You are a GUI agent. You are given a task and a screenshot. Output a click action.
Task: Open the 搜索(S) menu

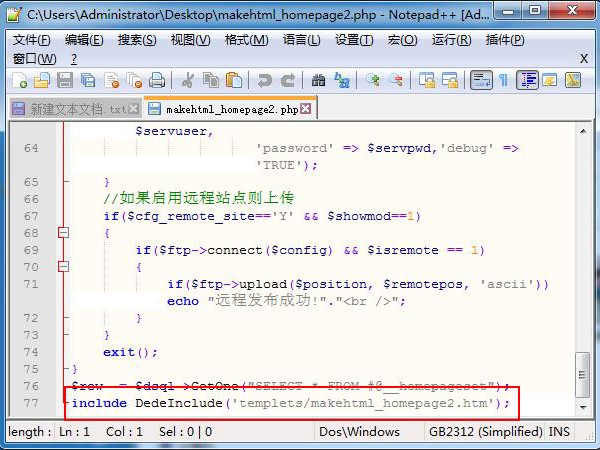[x=137, y=40]
